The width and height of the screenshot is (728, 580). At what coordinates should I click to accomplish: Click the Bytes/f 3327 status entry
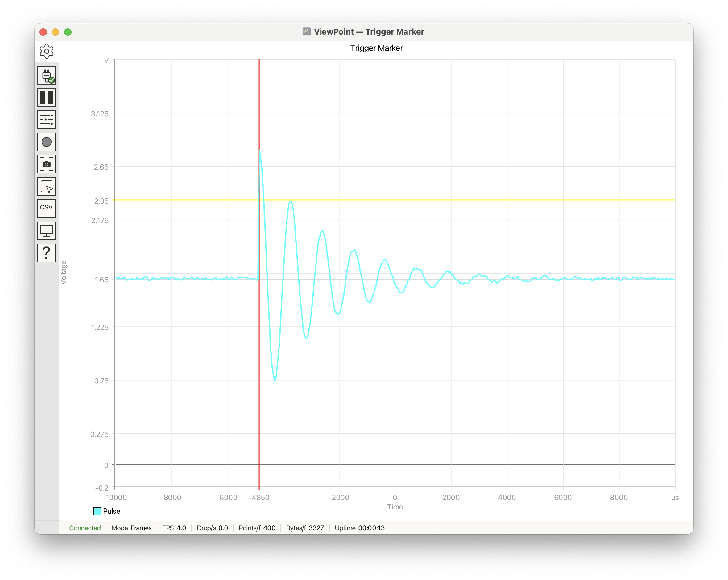click(305, 528)
